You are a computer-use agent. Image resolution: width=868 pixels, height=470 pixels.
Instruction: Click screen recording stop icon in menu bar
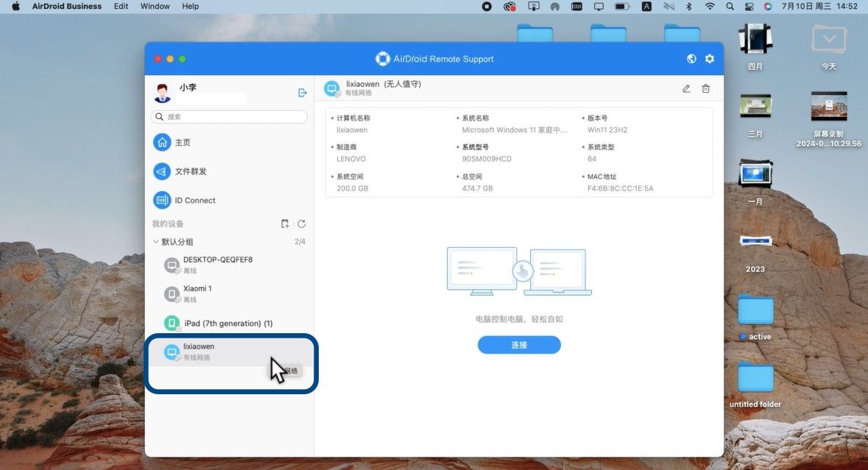click(487, 6)
